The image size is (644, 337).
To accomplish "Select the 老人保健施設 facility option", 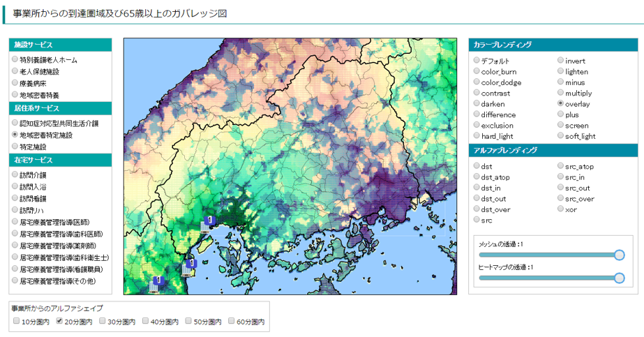I will [15, 71].
